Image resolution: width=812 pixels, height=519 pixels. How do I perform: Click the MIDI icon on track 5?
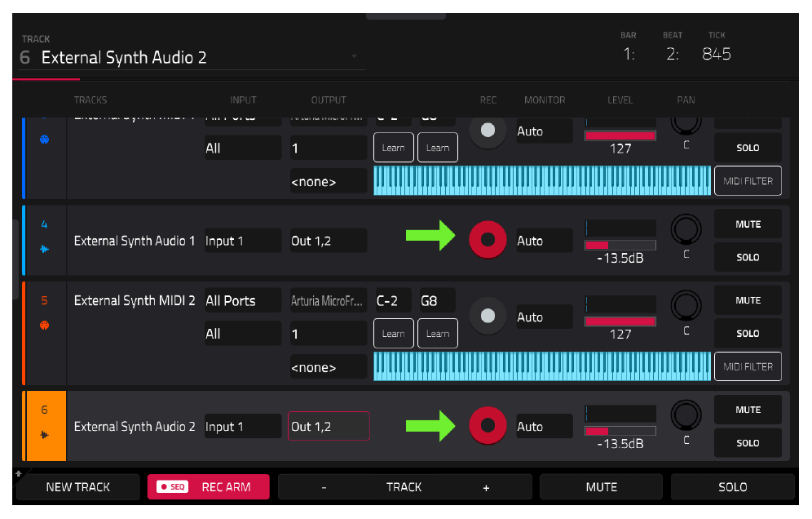[x=45, y=326]
